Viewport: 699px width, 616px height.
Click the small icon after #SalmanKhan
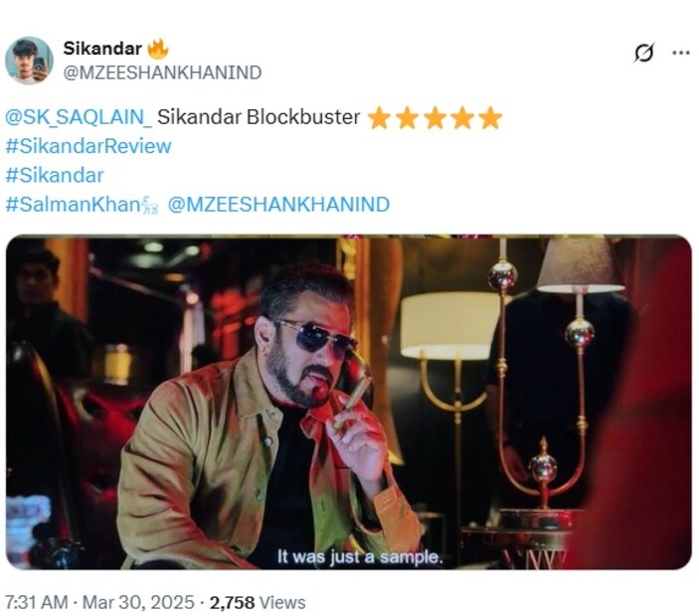click(151, 205)
